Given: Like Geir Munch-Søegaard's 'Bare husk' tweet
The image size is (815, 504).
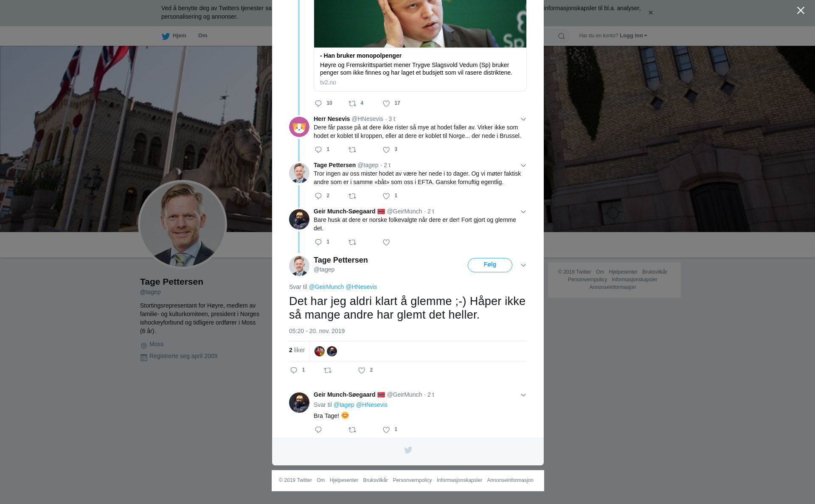Looking at the screenshot, I should (x=386, y=242).
